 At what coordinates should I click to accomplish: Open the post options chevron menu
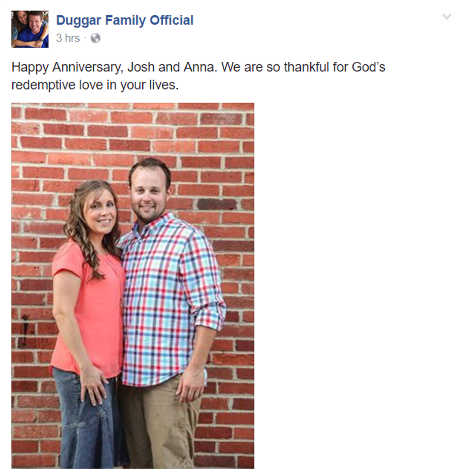click(x=446, y=16)
